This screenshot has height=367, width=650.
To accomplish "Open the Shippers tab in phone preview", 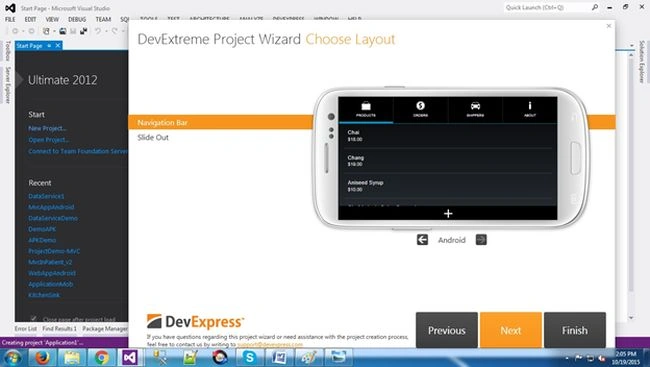I will pyautogui.click(x=475, y=110).
